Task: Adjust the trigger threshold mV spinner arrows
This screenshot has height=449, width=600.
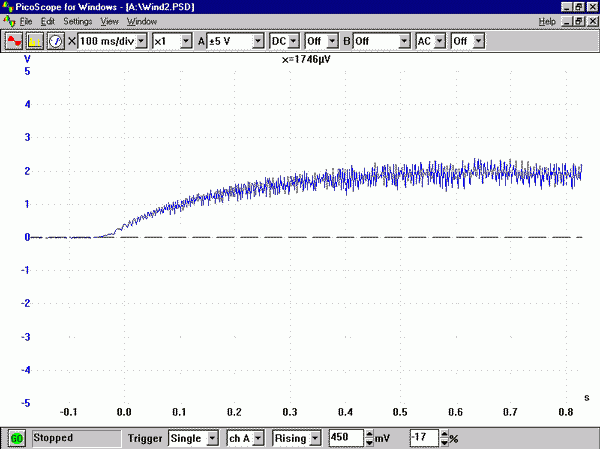Action: 369,438
